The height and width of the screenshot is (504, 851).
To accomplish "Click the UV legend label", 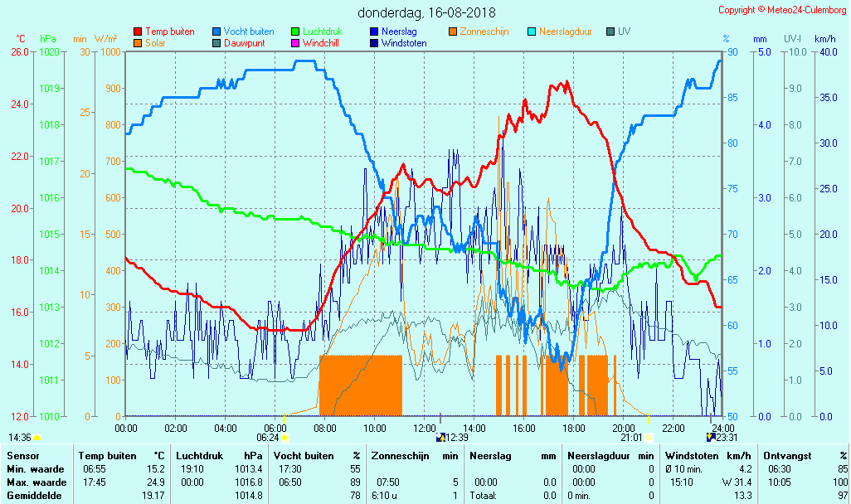I will (x=624, y=31).
